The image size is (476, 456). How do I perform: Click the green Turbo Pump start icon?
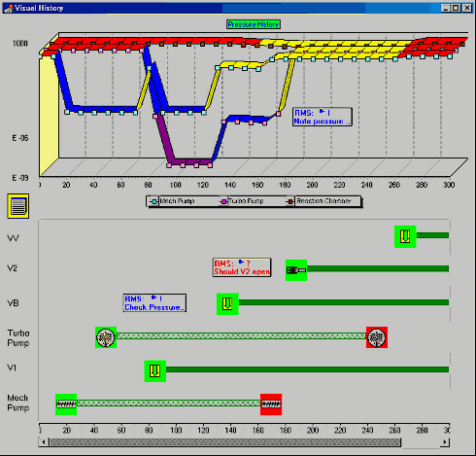coord(106,337)
